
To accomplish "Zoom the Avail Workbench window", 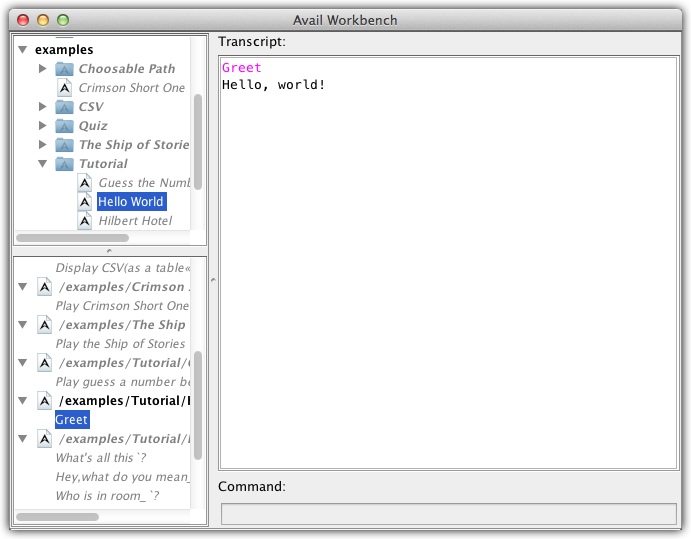I will [x=63, y=20].
